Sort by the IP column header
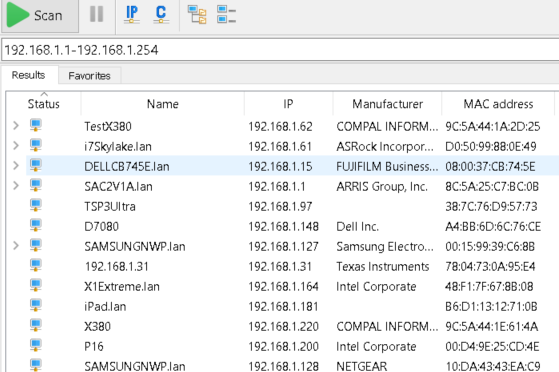559x372 pixels. click(x=288, y=104)
